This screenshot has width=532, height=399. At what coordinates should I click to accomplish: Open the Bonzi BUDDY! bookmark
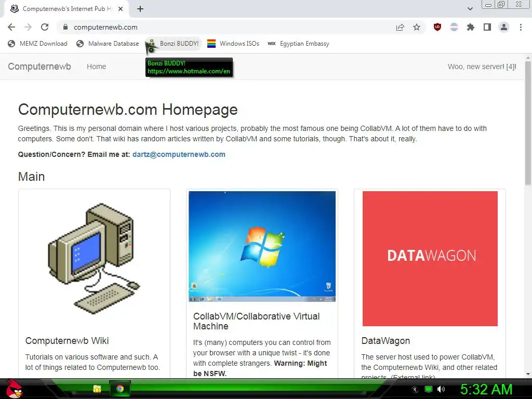[174, 44]
